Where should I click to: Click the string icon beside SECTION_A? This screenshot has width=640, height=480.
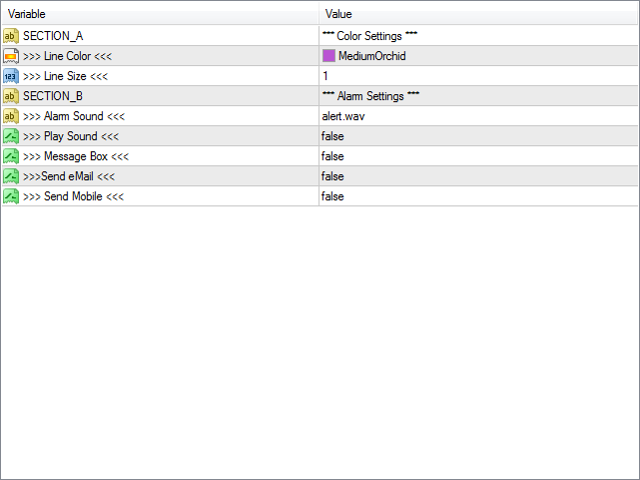[11, 36]
